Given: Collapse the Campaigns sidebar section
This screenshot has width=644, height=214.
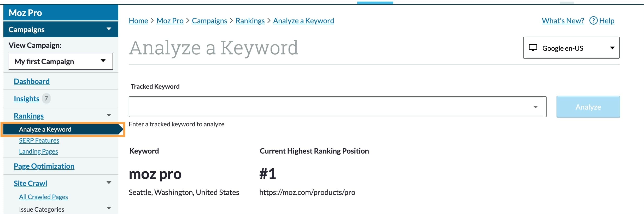Looking at the screenshot, I should (109, 29).
